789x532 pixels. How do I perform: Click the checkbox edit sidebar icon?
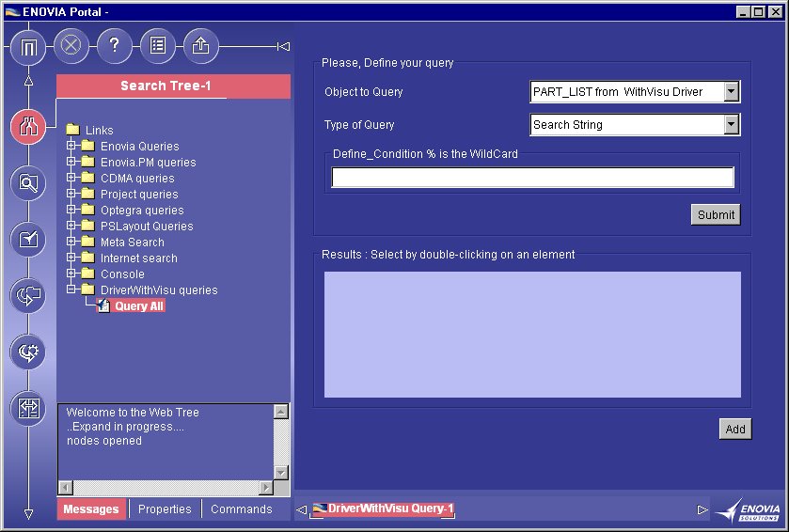click(x=28, y=240)
